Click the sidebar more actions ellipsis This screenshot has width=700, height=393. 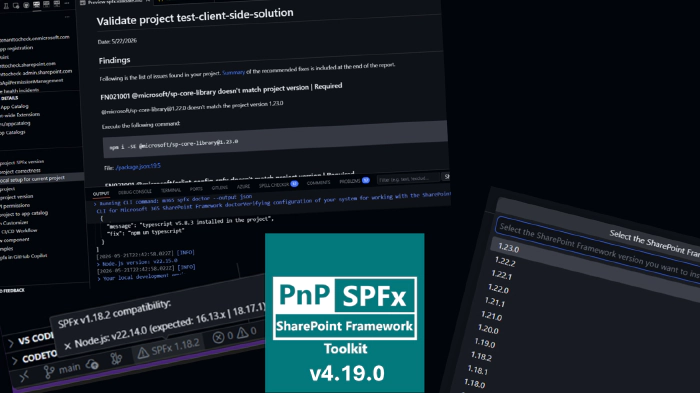67,17
